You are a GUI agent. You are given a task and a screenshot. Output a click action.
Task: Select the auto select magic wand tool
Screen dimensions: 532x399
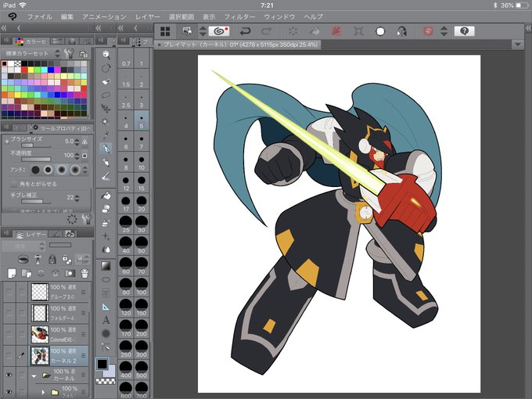pos(106,122)
